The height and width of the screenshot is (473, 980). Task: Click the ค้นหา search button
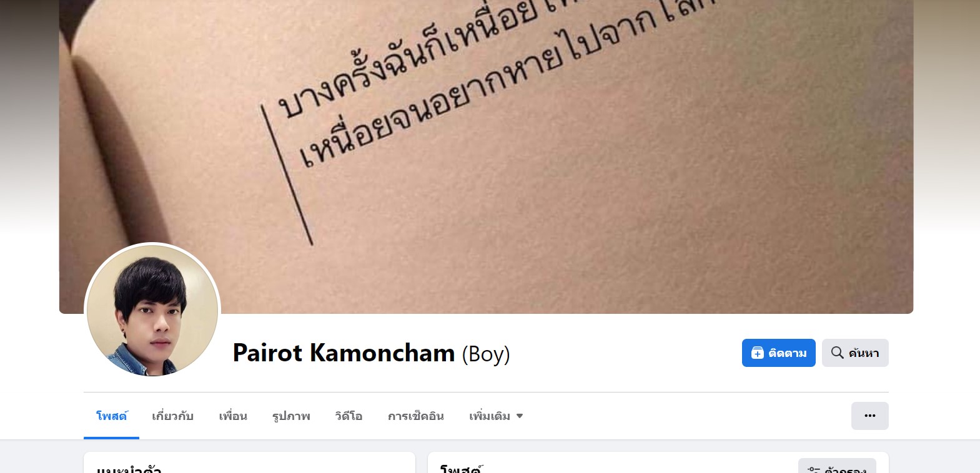click(x=855, y=353)
